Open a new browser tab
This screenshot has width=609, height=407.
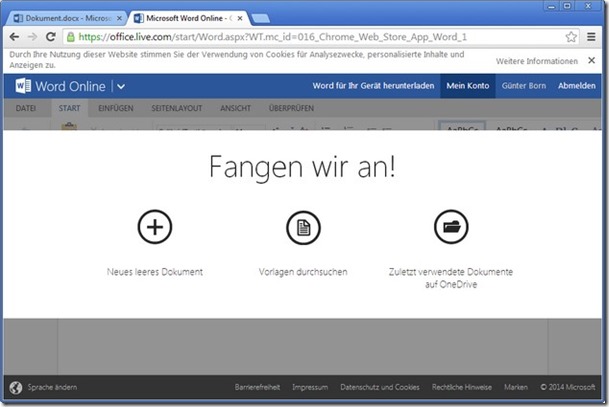pyautogui.click(x=261, y=18)
